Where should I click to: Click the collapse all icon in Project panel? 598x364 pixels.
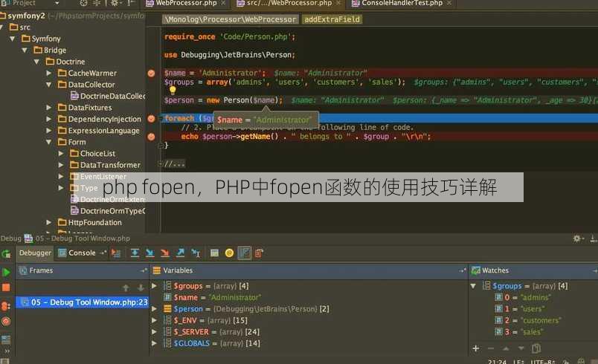(97, 4)
